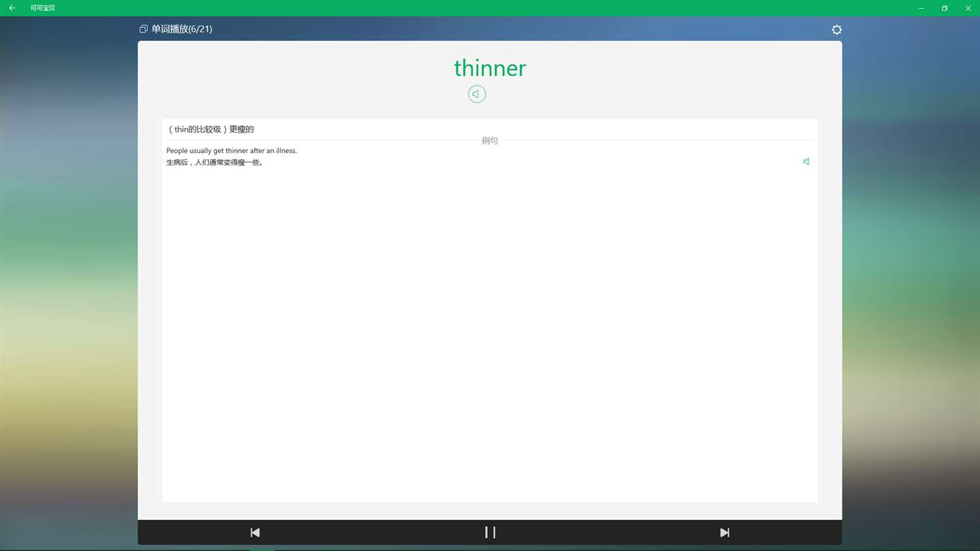Close the 可可宝贝 window
Viewport: 980px width, 551px height.
coord(968,8)
